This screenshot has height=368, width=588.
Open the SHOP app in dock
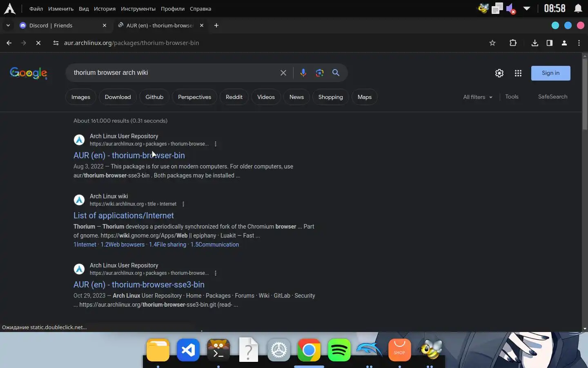tap(400, 350)
